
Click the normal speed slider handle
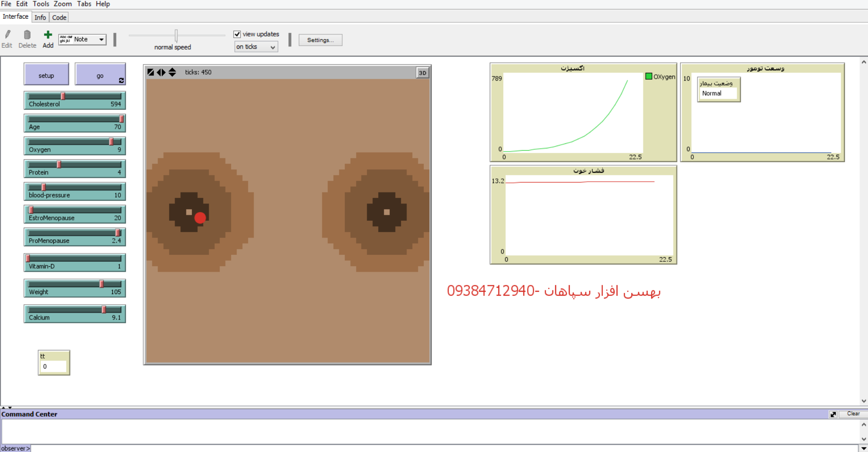(176, 35)
